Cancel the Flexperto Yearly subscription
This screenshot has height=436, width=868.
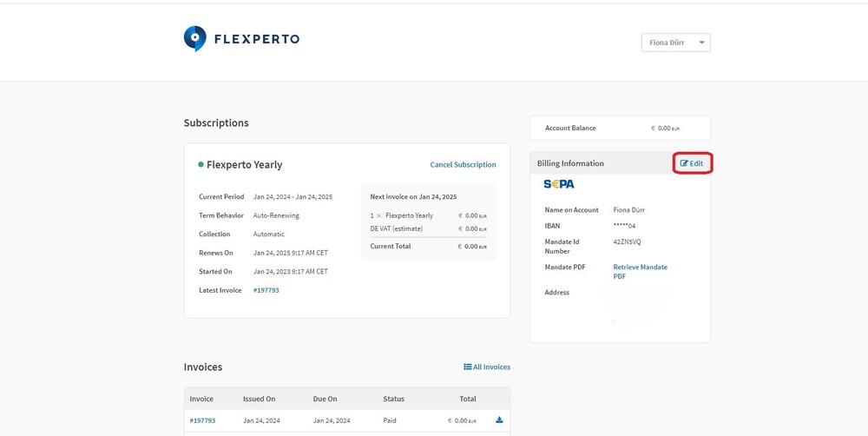[x=463, y=165]
